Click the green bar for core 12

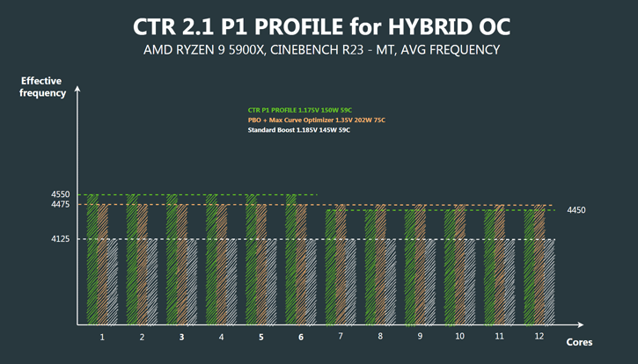pyautogui.click(x=530, y=267)
